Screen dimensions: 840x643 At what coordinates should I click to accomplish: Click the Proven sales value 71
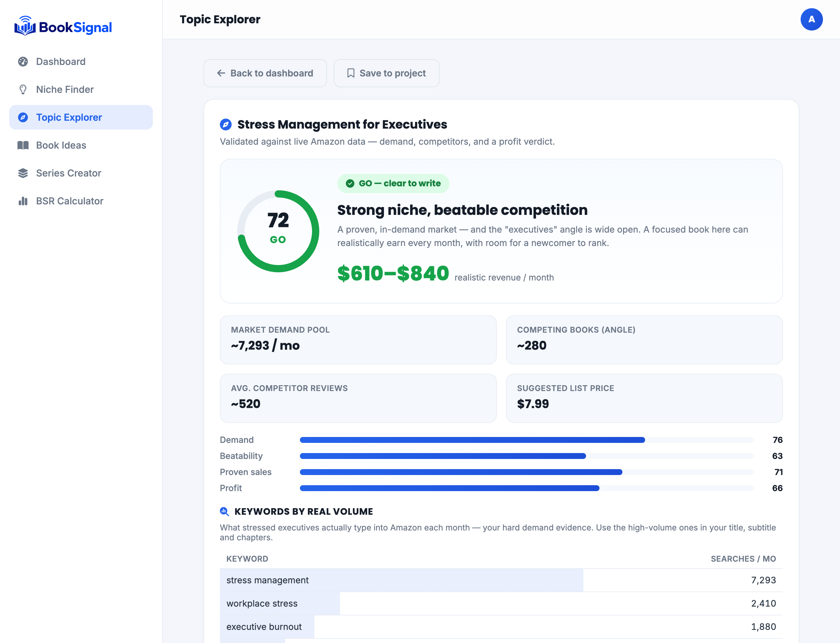pos(778,472)
